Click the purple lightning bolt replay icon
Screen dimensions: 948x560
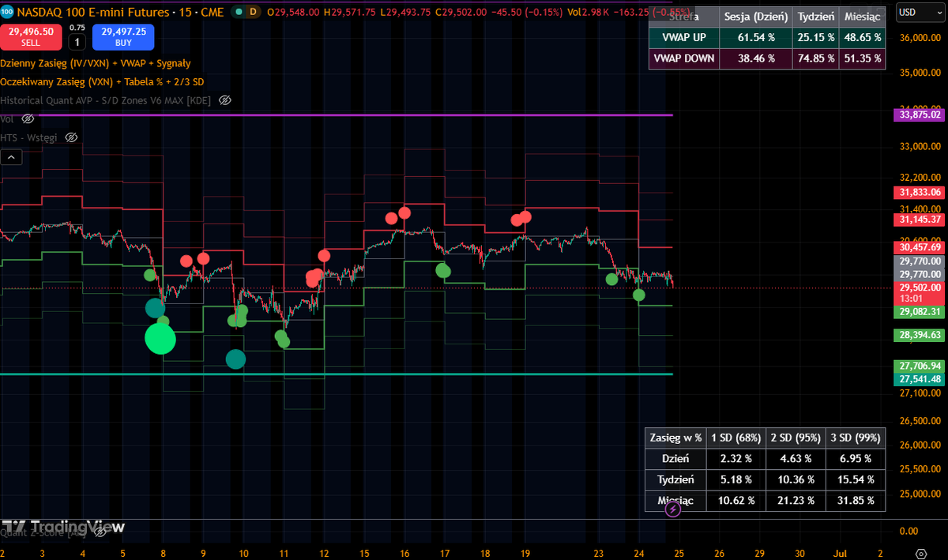tap(673, 509)
